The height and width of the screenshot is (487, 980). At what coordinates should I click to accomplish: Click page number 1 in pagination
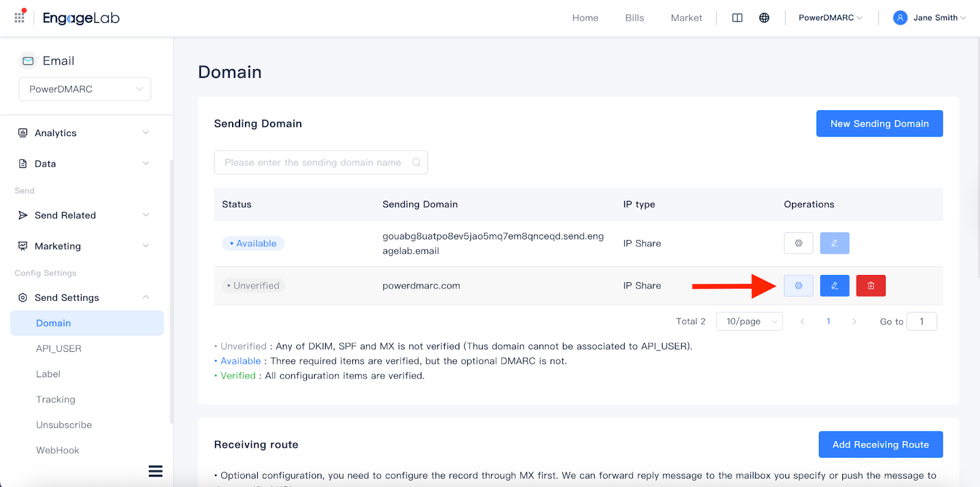click(x=829, y=322)
